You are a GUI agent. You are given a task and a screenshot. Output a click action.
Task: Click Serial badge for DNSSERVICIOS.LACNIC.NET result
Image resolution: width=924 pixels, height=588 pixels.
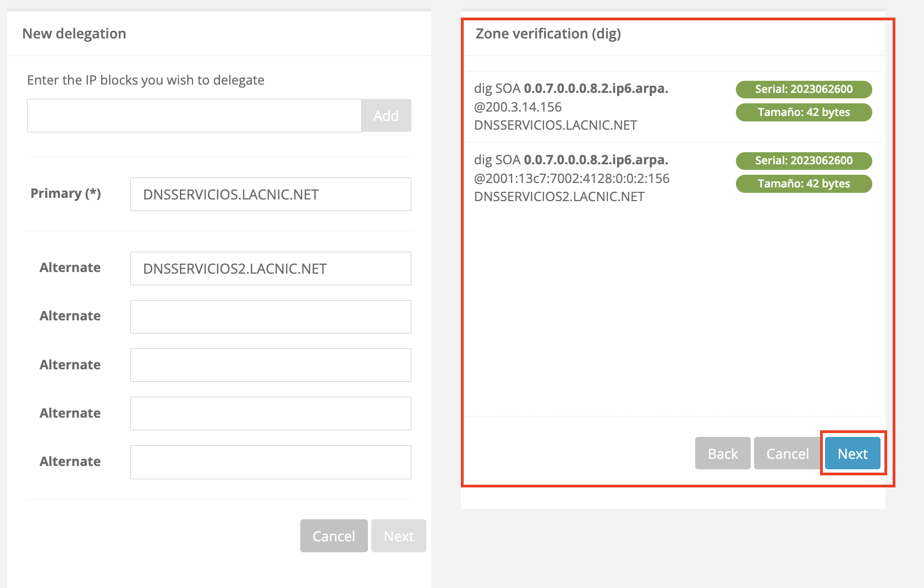[804, 89]
